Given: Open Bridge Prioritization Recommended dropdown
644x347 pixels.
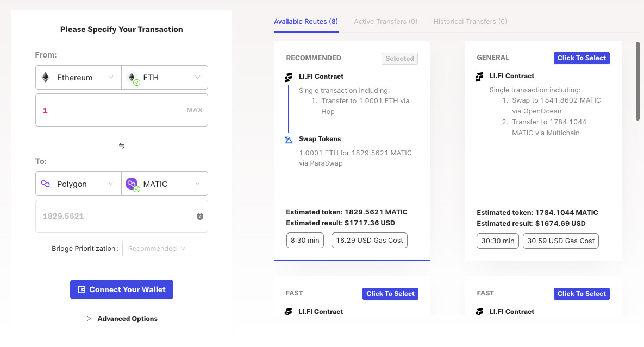Looking at the screenshot, I should (x=157, y=249).
